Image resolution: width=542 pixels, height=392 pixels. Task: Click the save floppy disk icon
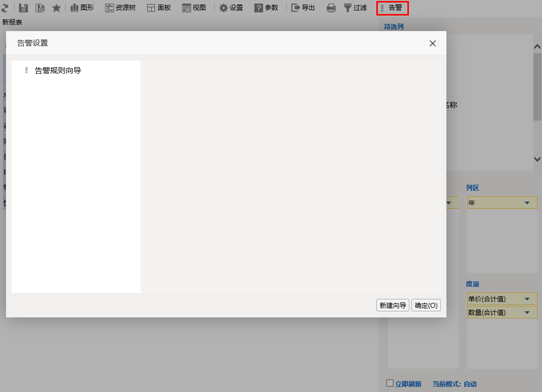tap(23, 8)
